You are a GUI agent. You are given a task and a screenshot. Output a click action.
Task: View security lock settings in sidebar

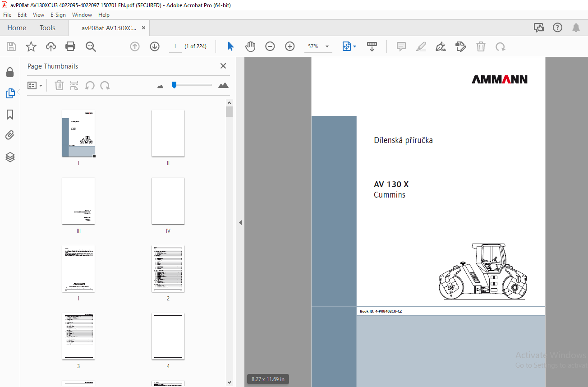10,72
